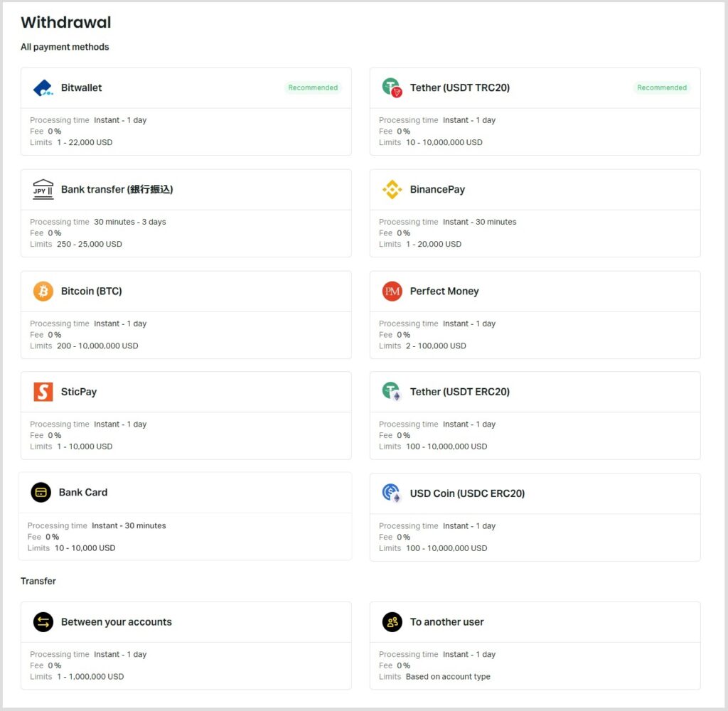Screen dimensions: 728x711
Task: Click the SticPay orange icon
Action: [x=43, y=392]
